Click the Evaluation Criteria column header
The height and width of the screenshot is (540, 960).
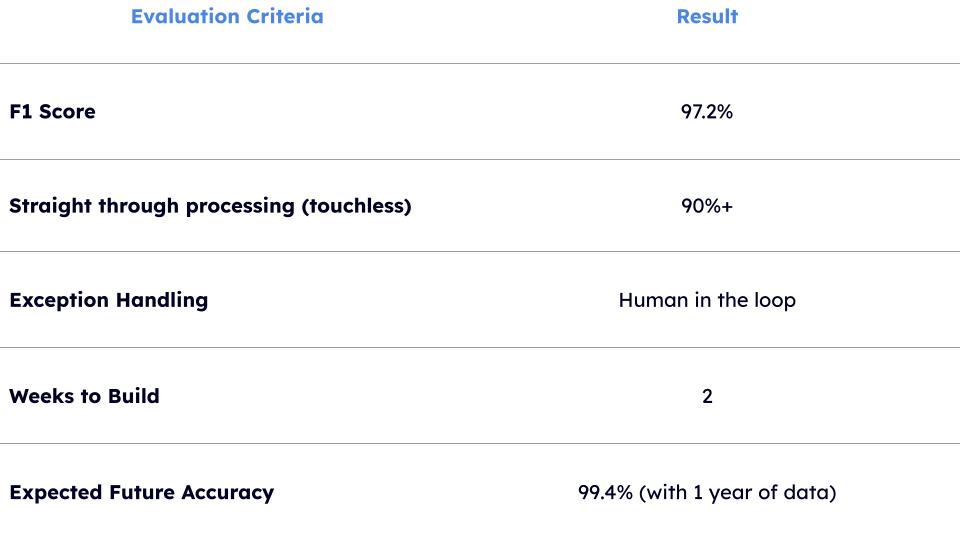pos(227,17)
